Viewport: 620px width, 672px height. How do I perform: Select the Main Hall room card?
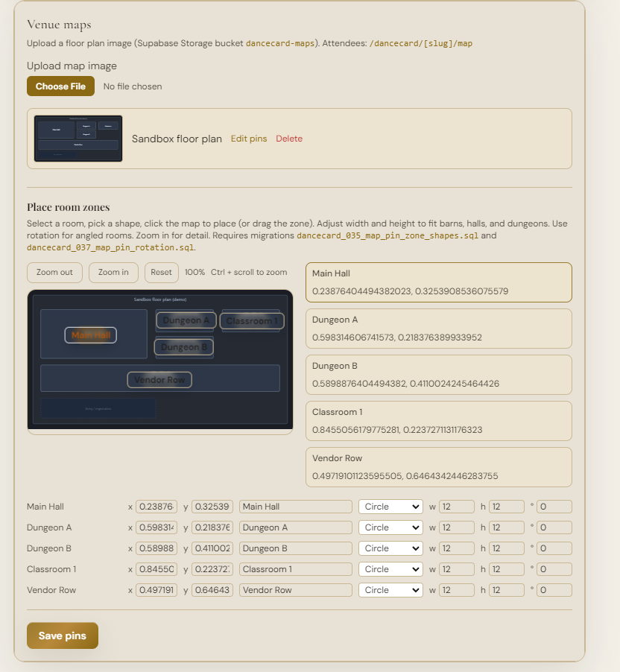click(x=439, y=282)
